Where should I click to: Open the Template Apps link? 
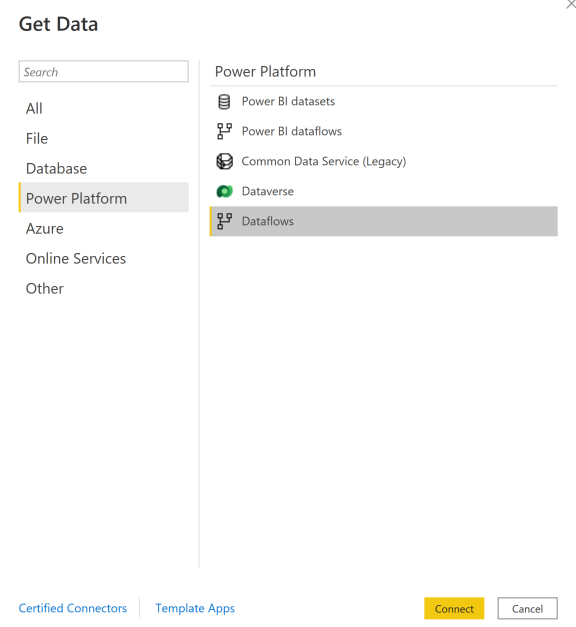tap(195, 608)
